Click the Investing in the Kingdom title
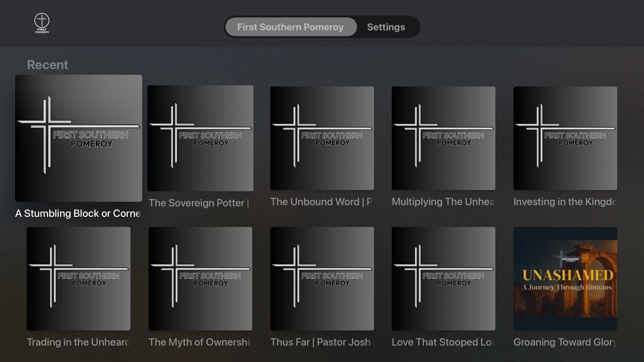The height and width of the screenshot is (362, 644). click(x=565, y=202)
